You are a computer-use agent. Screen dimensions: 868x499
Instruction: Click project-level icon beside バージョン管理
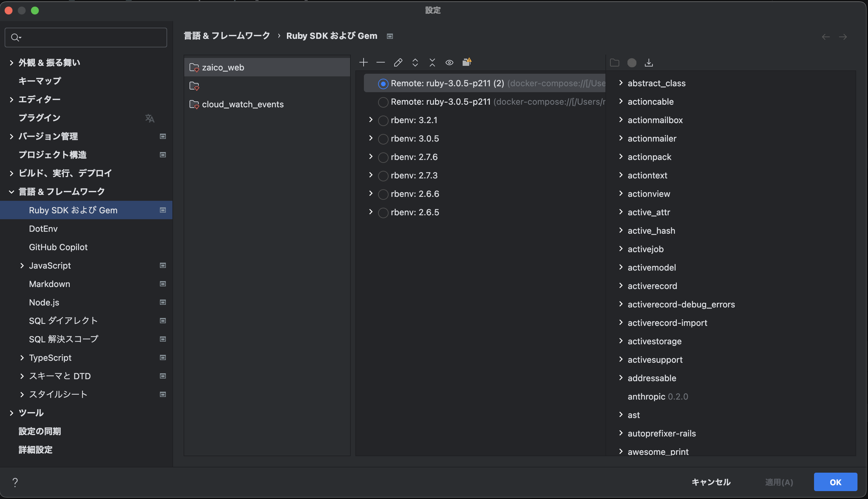pos(163,136)
